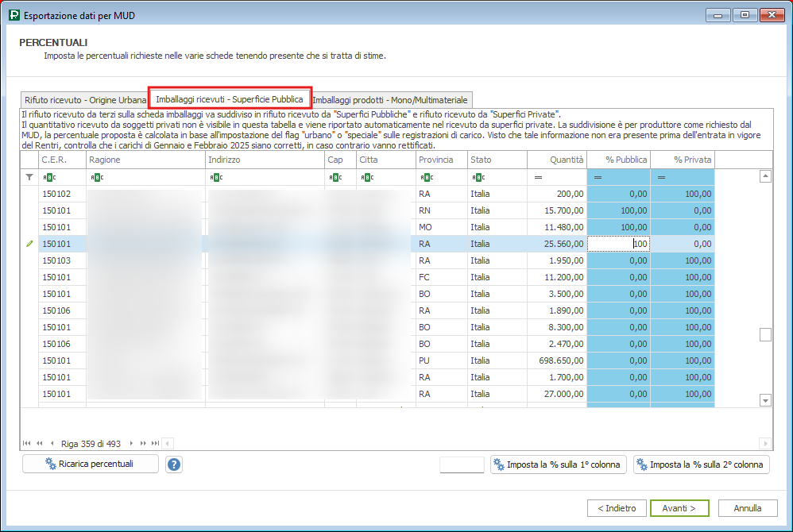Click Imposta la % sulla 1° colonna
This screenshot has height=532, width=793.
[x=559, y=465]
